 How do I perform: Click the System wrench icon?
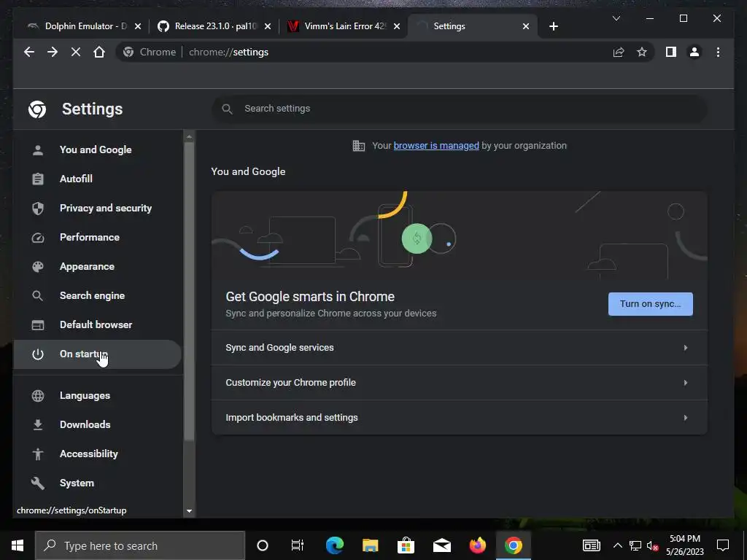point(38,483)
